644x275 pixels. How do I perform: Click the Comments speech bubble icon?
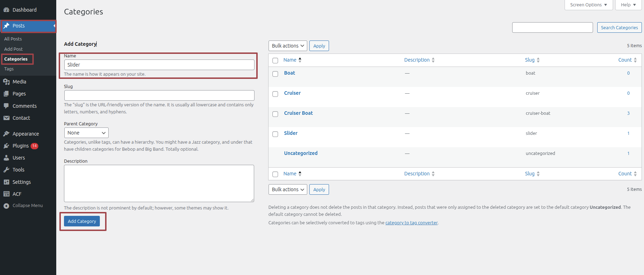click(6, 106)
